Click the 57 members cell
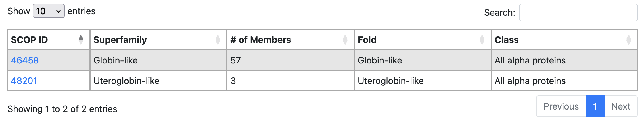 pyautogui.click(x=290, y=60)
